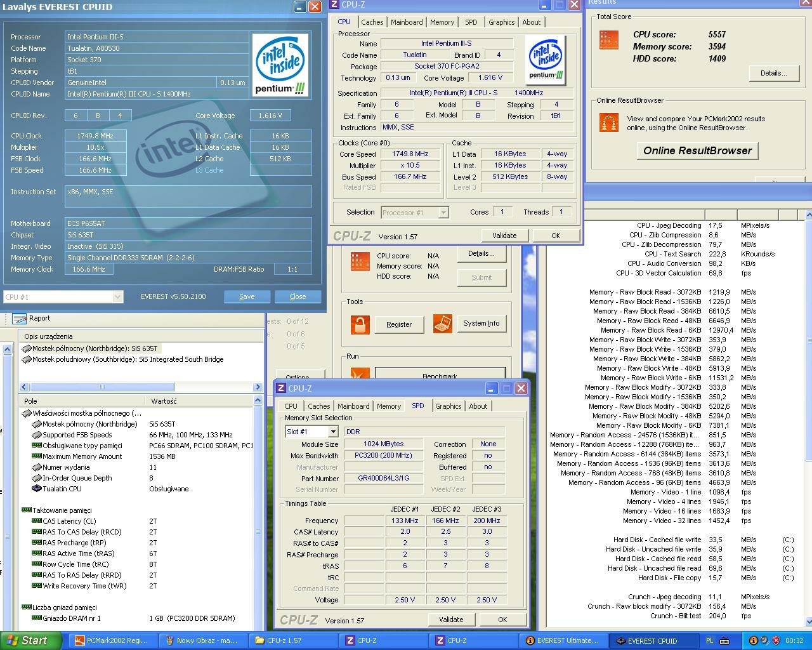Viewport: 812px width, 650px height.
Task: Click the Online ResultBrowser orange icon
Action: pos(608,123)
